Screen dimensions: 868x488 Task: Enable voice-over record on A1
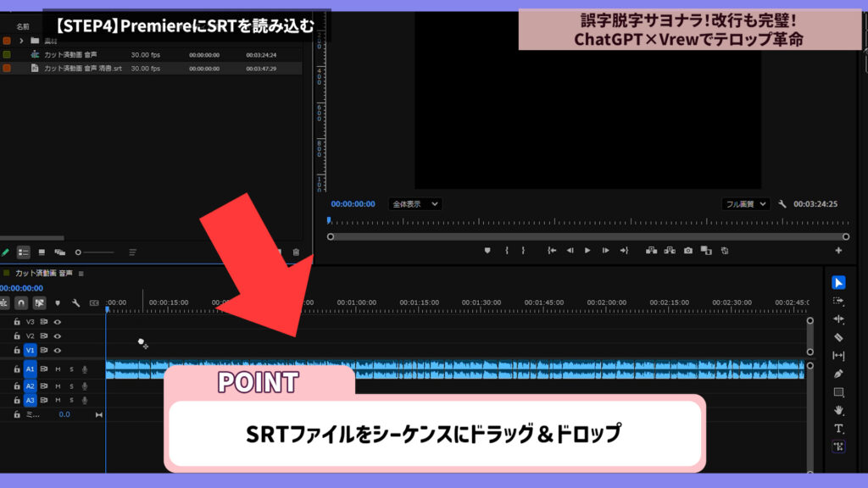coord(85,369)
